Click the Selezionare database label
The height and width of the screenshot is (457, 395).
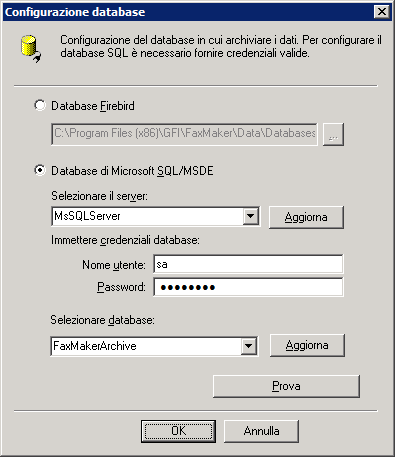click(102, 320)
